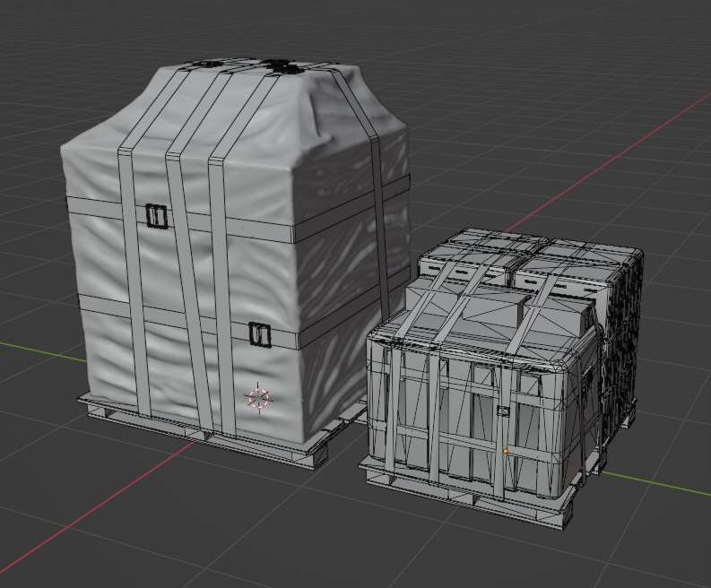
Task: Click the small buckle on the strapped crate front
Action: point(503,412)
